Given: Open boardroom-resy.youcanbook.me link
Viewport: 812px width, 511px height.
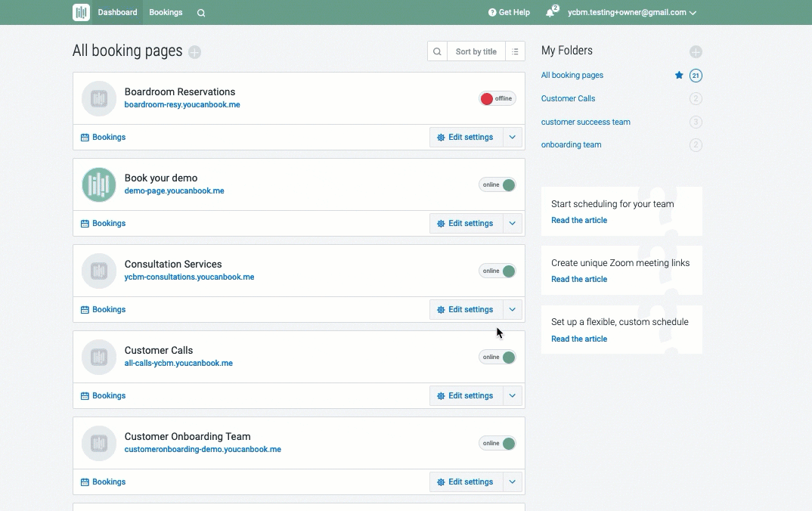Looking at the screenshot, I should [x=182, y=104].
